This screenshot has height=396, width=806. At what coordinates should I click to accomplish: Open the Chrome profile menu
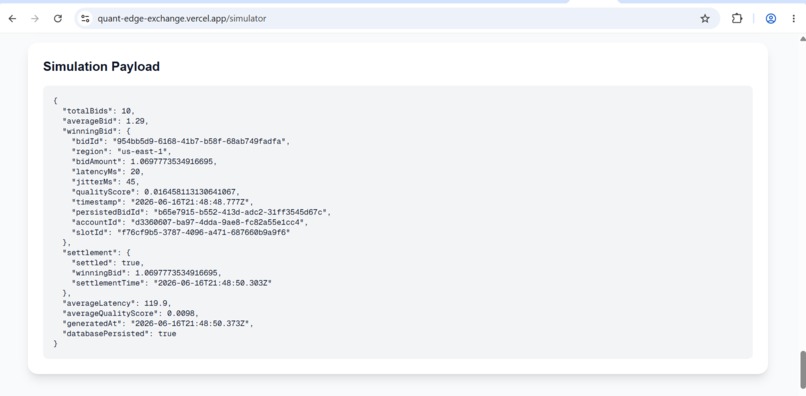coord(771,19)
